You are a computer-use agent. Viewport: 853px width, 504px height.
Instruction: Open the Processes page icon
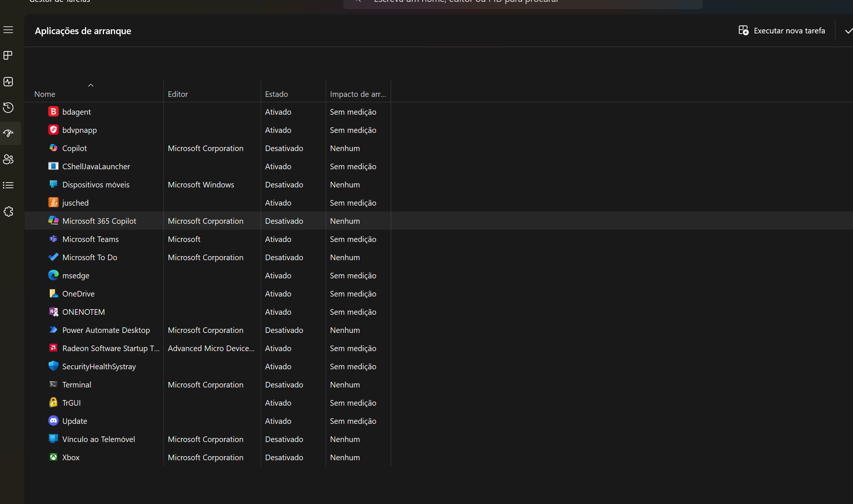tap(8, 56)
